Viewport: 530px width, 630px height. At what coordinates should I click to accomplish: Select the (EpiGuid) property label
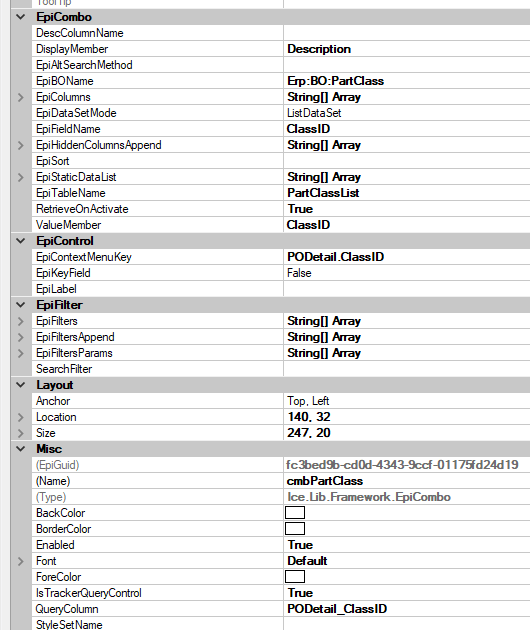tap(57, 465)
